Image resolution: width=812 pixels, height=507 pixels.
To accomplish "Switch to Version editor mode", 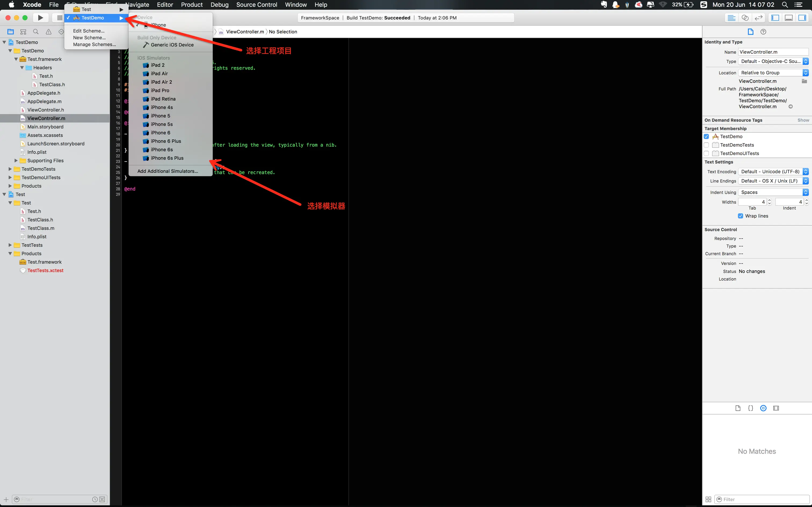I will 758,18.
